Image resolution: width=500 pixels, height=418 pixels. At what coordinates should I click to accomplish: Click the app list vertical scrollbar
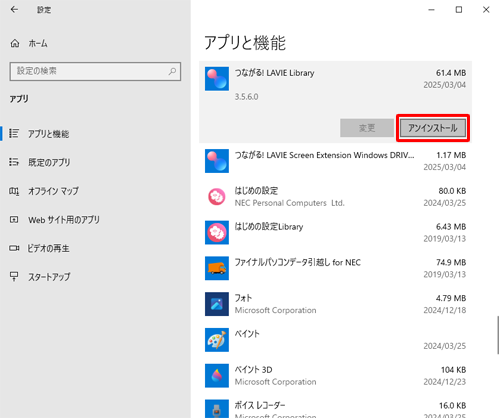pyautogui.click(x=497, y=335)
